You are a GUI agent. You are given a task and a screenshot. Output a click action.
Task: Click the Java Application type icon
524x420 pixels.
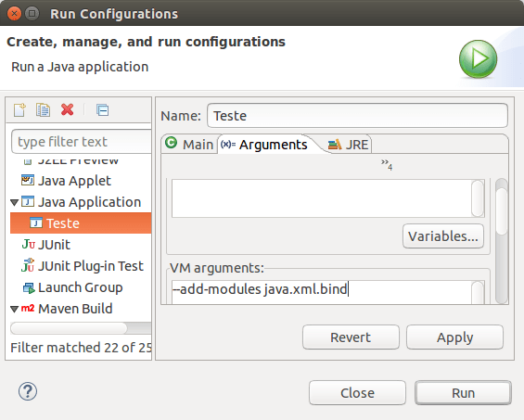pos(28,201)
